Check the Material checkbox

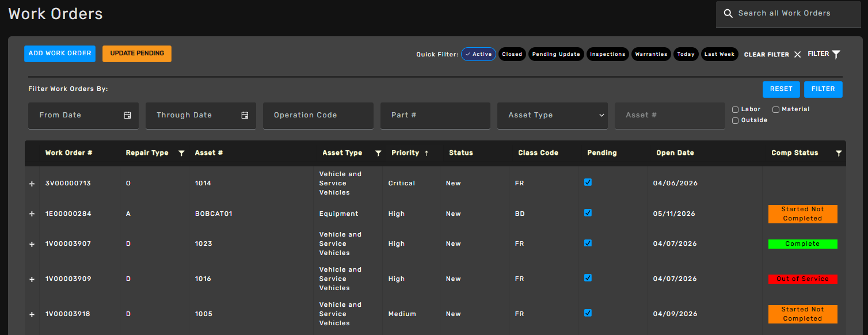click(776, 109)
